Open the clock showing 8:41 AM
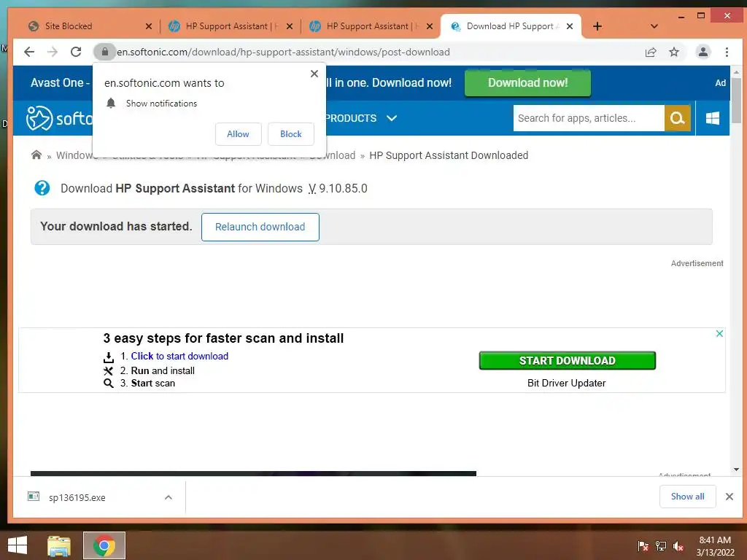 (x=715, y=546)
